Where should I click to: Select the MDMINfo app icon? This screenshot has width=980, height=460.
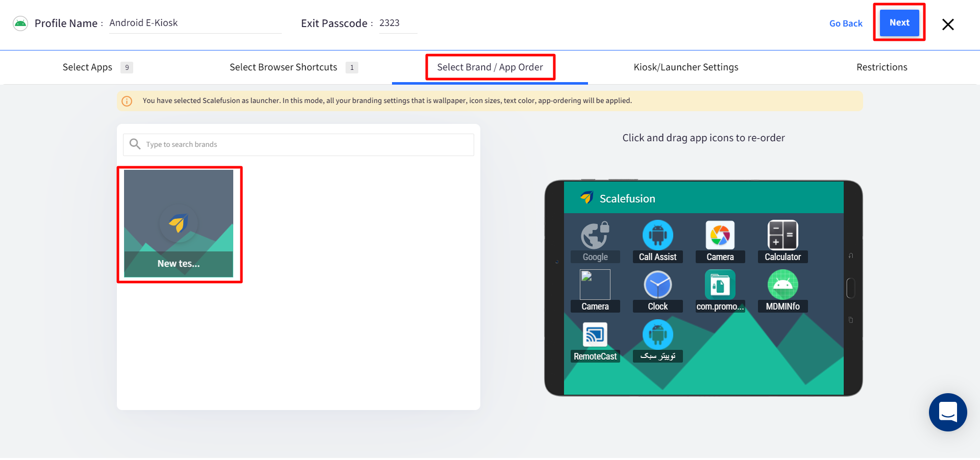[x=782, y=285]
